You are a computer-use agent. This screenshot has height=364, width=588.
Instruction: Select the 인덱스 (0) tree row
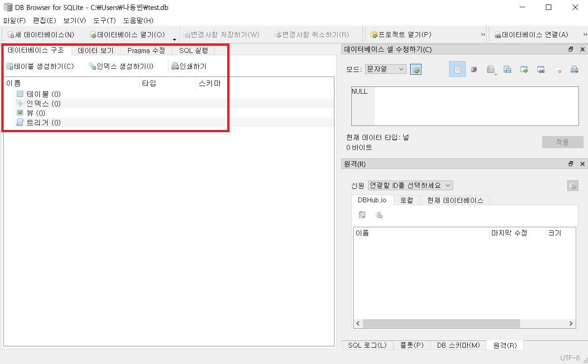[168, 104]
